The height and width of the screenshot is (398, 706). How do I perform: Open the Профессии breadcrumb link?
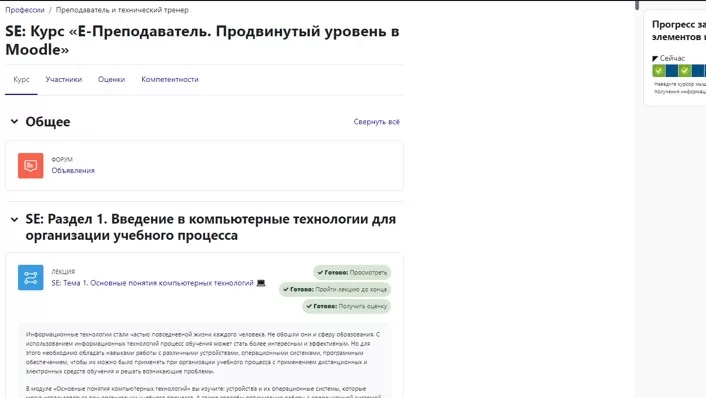pos(25,10)
